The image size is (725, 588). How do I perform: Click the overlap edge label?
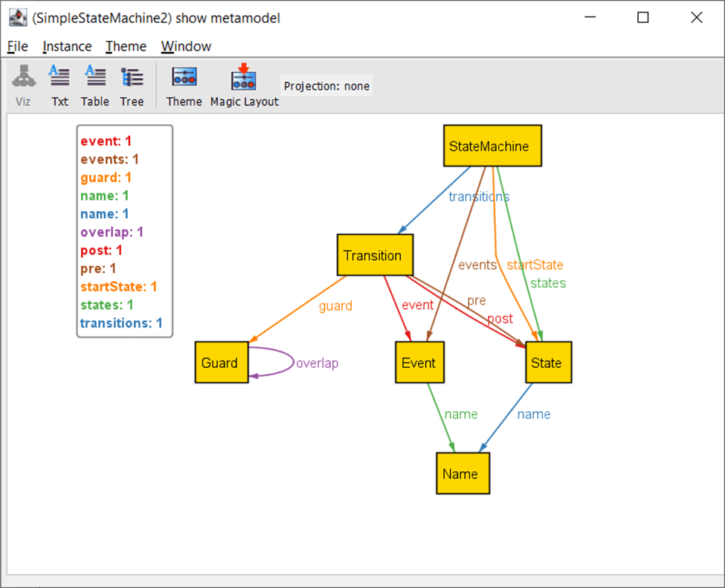[318, 364]
